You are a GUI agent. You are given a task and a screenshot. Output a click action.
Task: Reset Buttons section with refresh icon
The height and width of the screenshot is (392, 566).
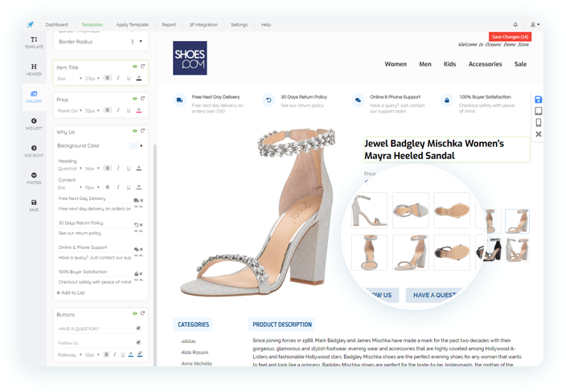pyautogui.click(x=142, y=313)
